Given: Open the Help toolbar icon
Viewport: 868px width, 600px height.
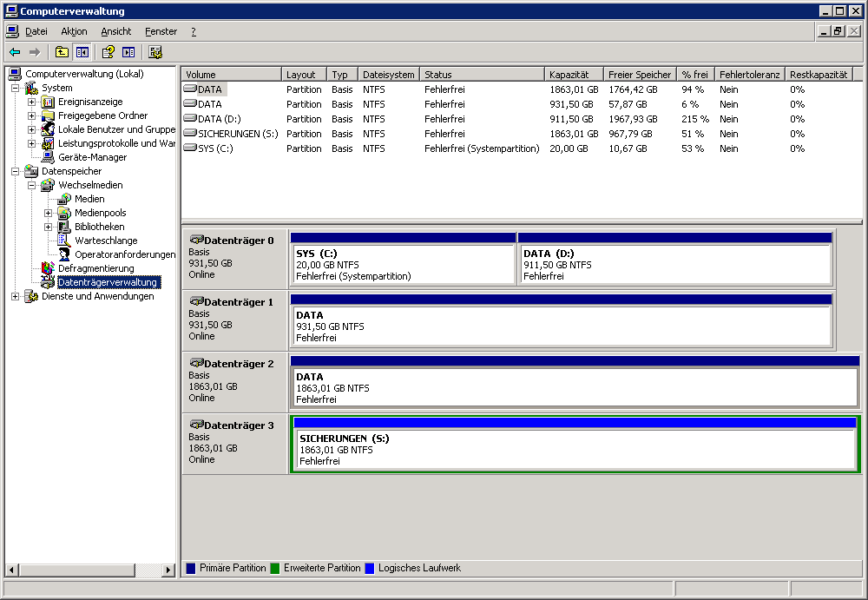Looking at the screenshot, I should pos(108,52).
